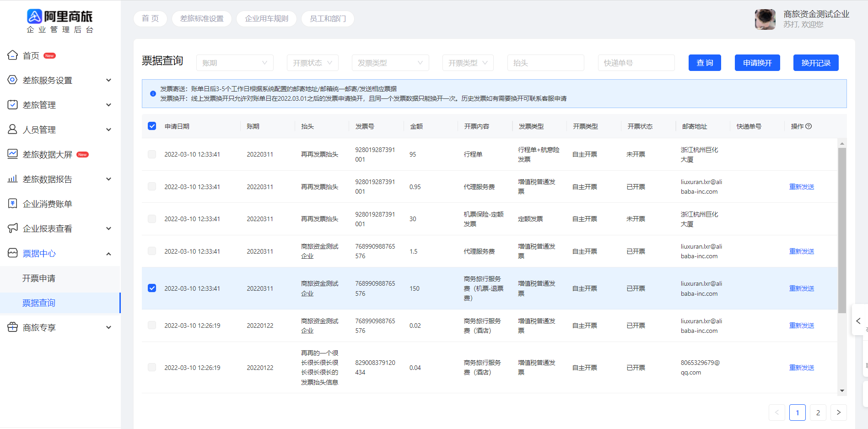
Task: Click the 商旅专享 gift icon
Action: (13, 327)
